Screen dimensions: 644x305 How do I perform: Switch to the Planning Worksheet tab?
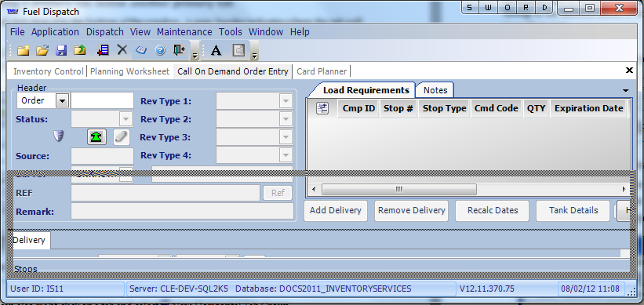[x=129, y=71]
